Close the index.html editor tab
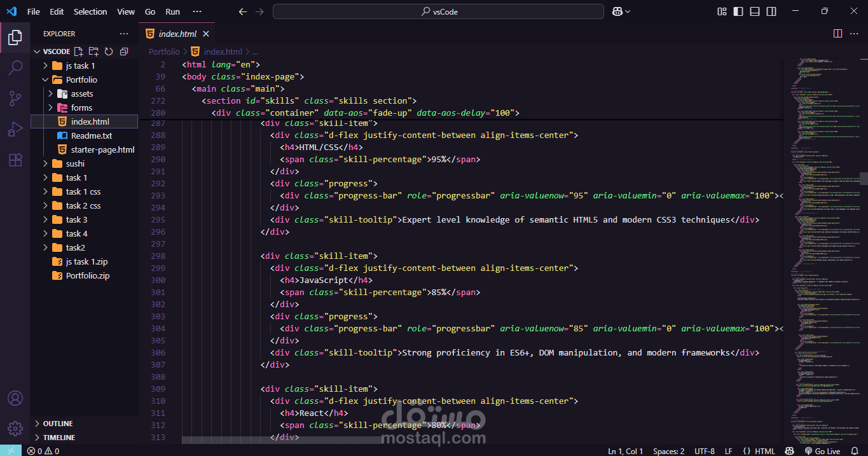The width and height of the screenshot is (868, 456). (206, 34)
